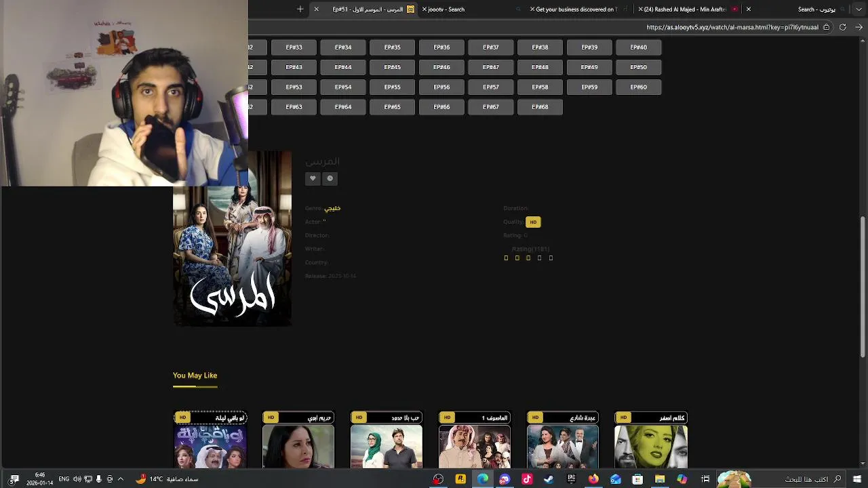
Task: Open Outlook from the taskbar
Action: 615,479
